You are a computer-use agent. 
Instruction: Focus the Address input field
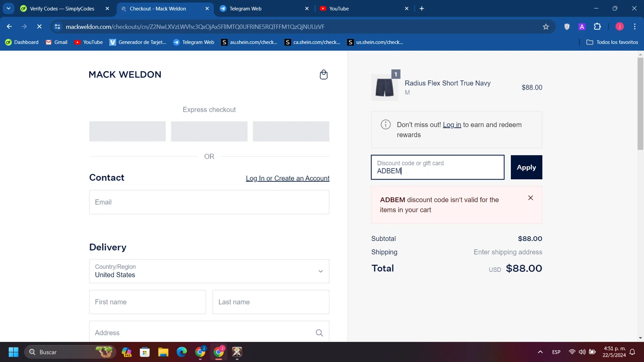(x=209, y=332)
